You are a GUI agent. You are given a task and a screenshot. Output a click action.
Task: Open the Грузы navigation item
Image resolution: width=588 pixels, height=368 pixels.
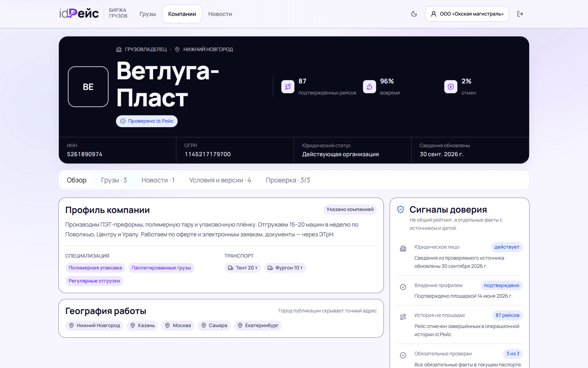[148, 14]
